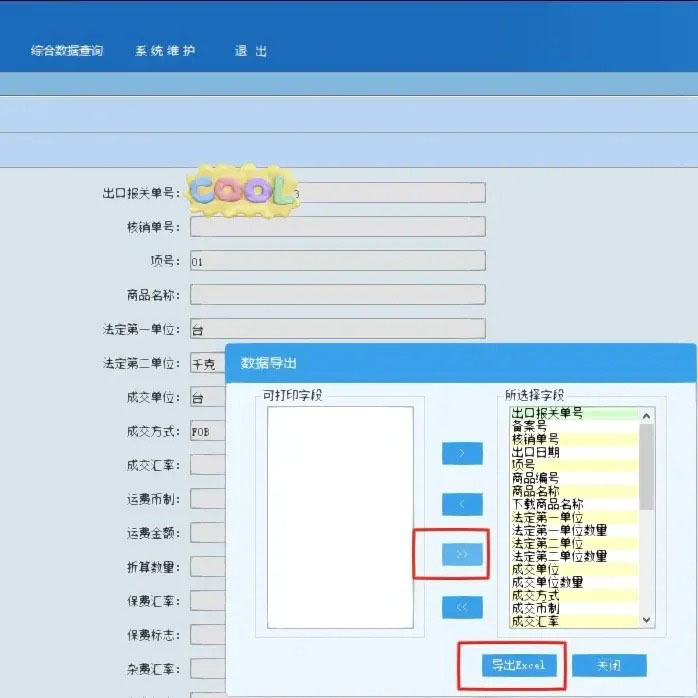Click inside the 可打印字段 list box
Screen dimensions: 698x698
(340, 517)
